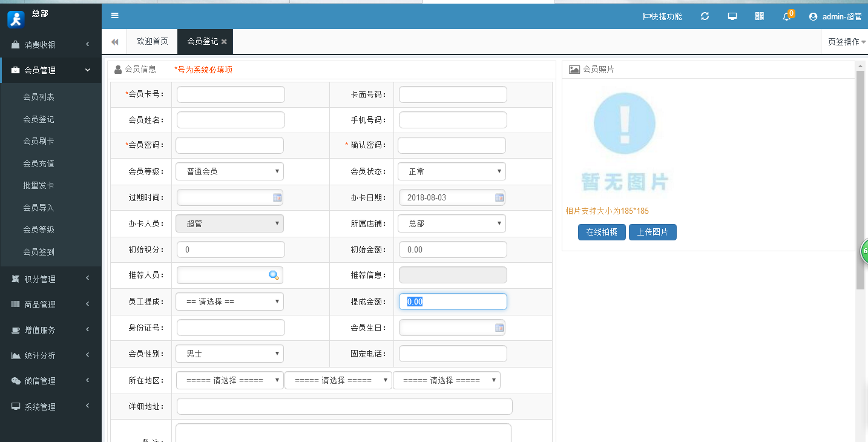Click the 上传图片 button
The image size is (868, 442).
pyautogui.click(x=653, y=233)
